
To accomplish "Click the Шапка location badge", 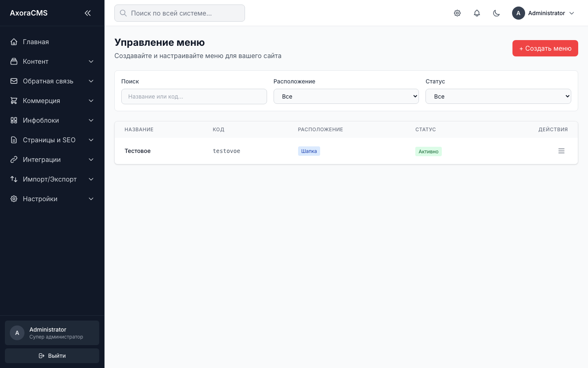I will (x=309, y=151).
